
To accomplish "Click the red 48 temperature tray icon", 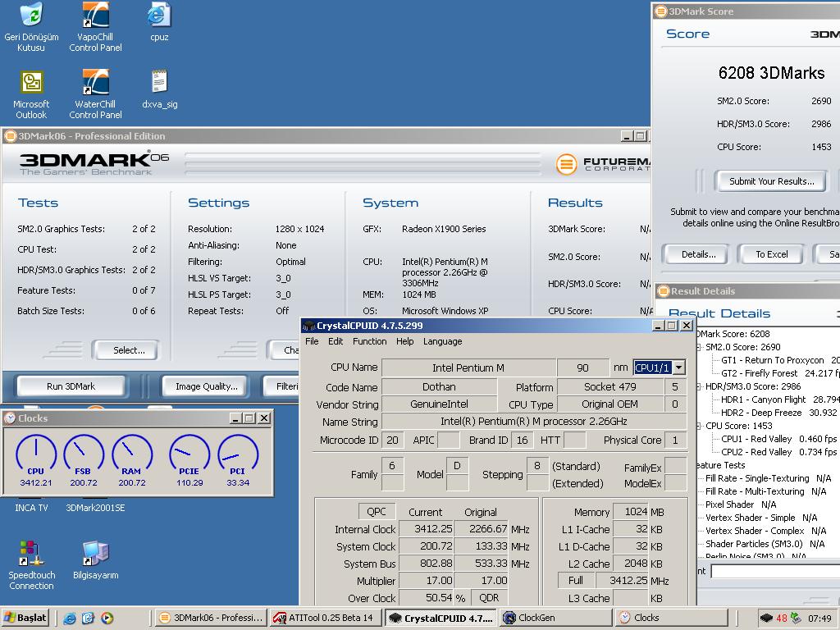I will [782, 619].
